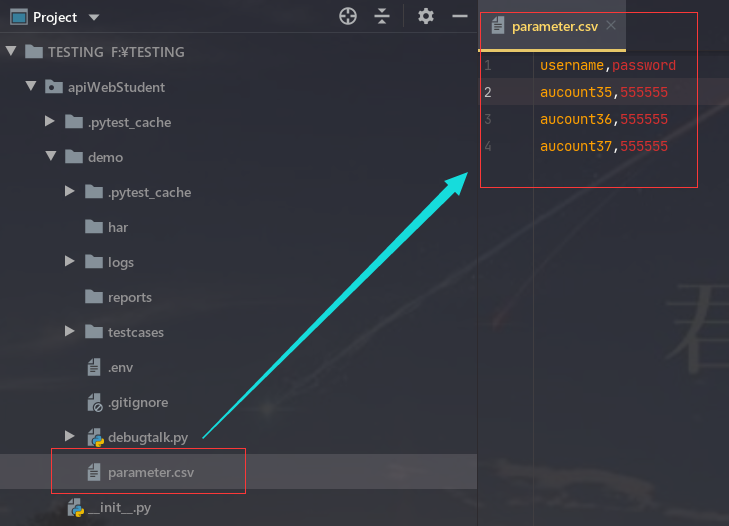Close the parameter.csv tab
The width and height of the screenshot is (729, 526).
coord(611,26)
